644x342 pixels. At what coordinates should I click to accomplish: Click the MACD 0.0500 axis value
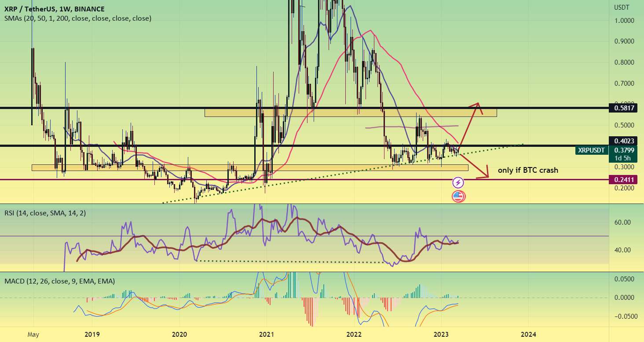(x=624, y=279)
